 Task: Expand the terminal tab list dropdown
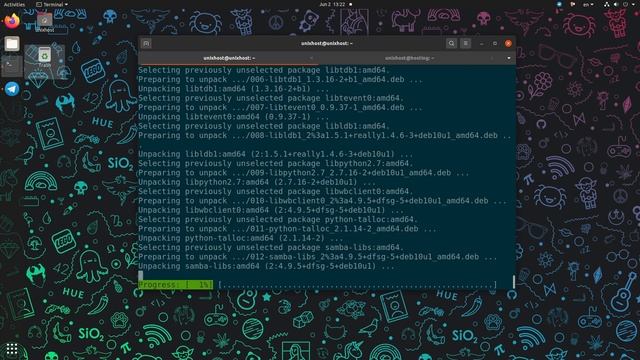tap(509, 58)
